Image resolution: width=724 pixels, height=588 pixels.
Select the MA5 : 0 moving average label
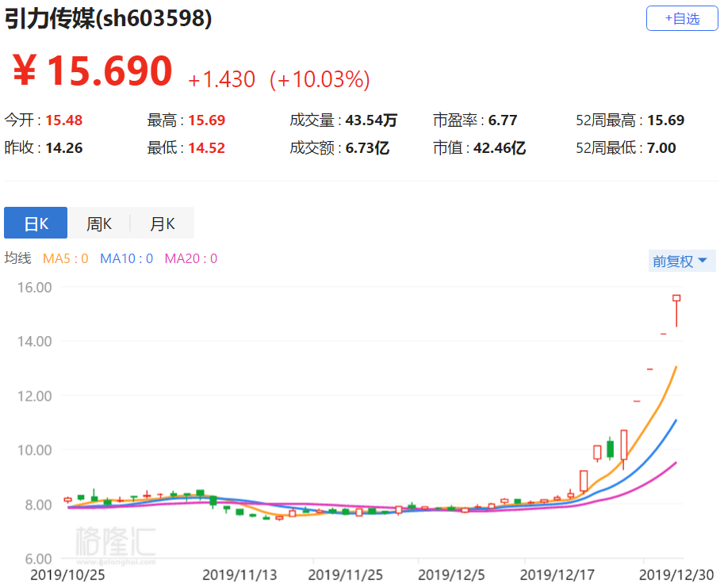point(65,258)
